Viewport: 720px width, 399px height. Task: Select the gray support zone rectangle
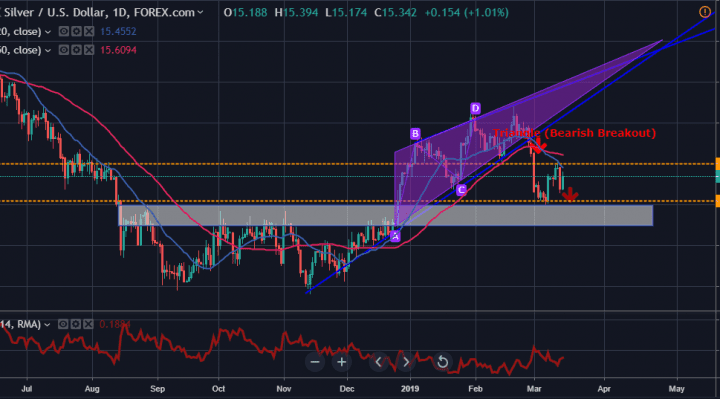click(386, 215)
